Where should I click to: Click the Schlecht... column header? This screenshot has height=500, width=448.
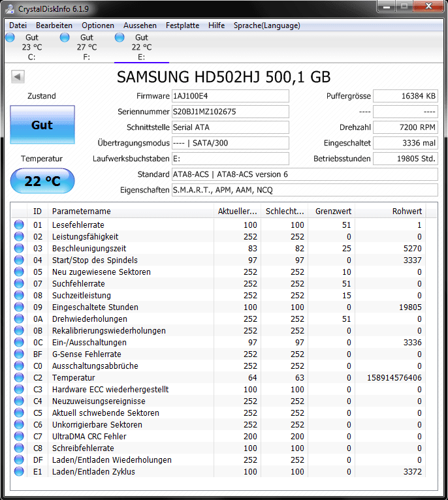(x=284, y=211)
